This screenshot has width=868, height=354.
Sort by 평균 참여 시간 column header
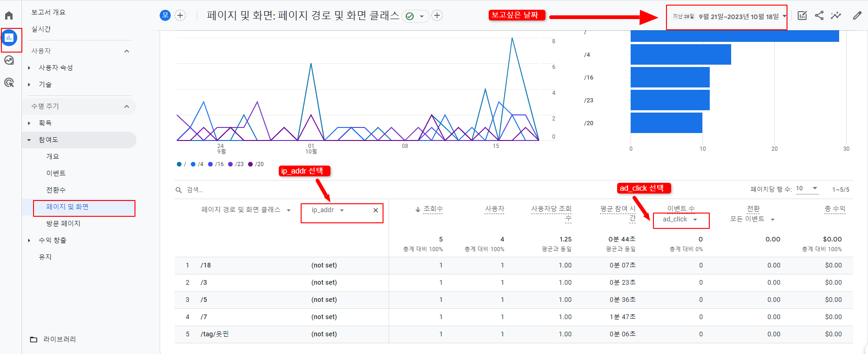618,214
